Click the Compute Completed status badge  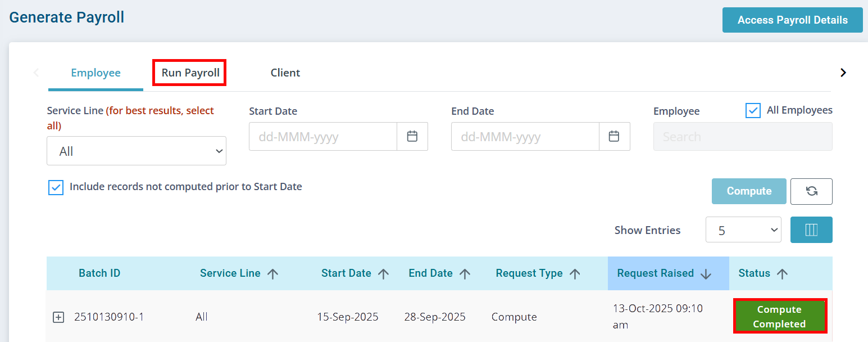[x=779, y=317]
